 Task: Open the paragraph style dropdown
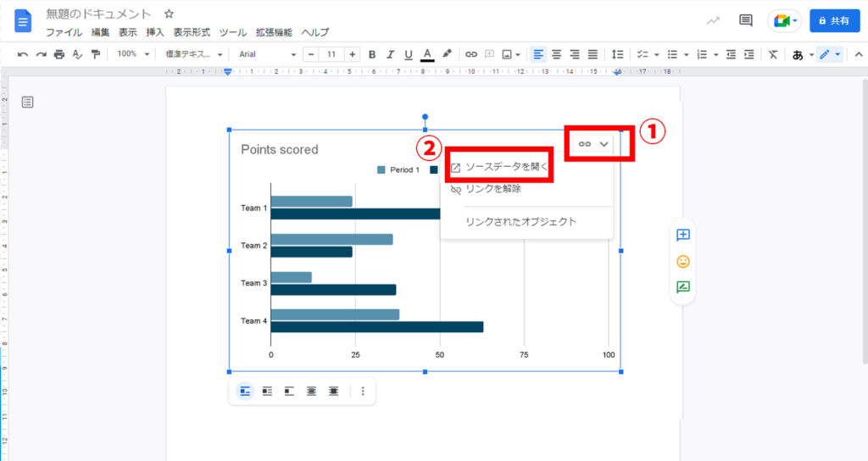[194, 54]
